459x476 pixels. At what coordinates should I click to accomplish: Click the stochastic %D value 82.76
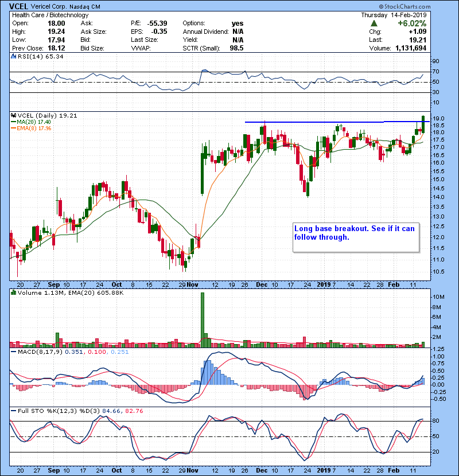134,411
